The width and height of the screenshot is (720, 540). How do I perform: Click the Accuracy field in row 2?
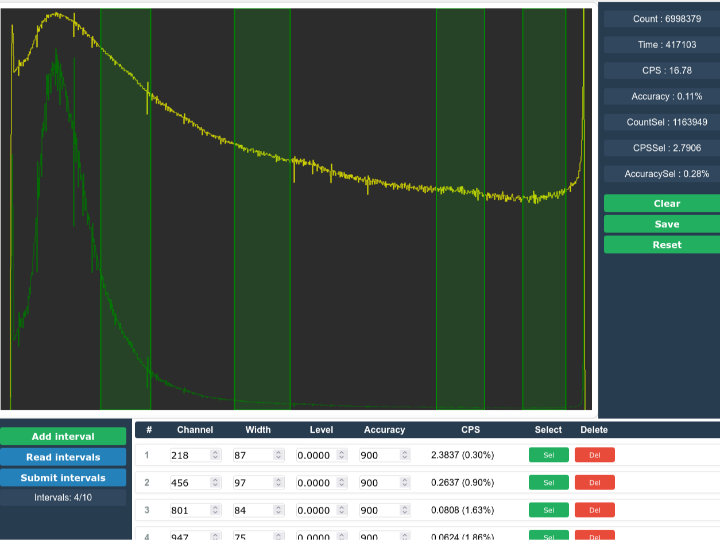click(378, 483)
